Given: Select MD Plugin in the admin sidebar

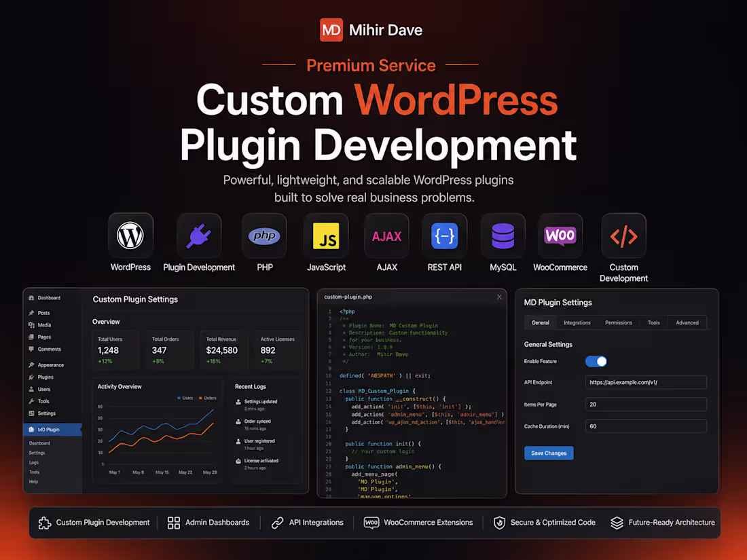Looking at the screenshot, I should click(52, 430).
